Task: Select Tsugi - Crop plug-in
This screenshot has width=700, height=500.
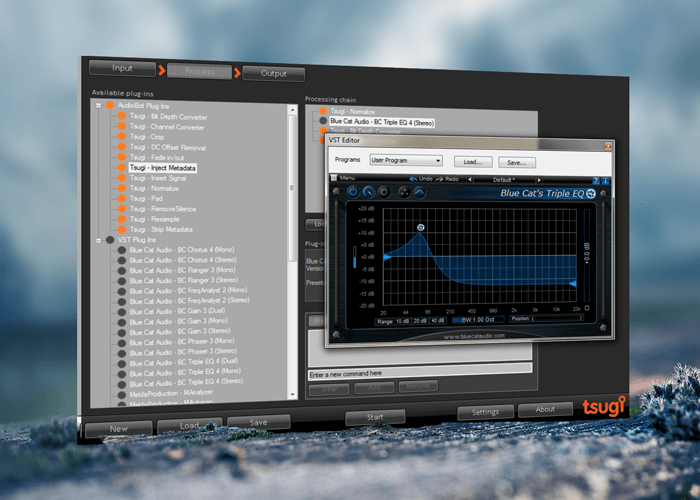Action: click(147, 137)
